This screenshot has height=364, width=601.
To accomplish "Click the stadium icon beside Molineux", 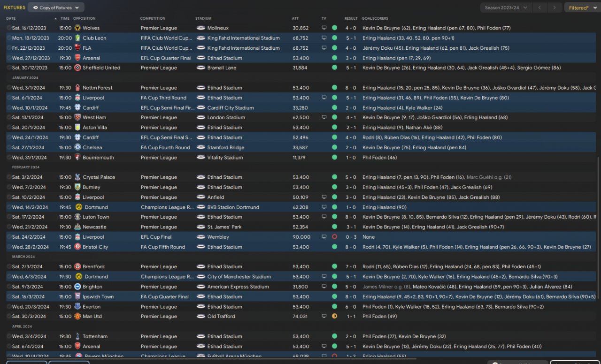I will (x=200, y=28).
